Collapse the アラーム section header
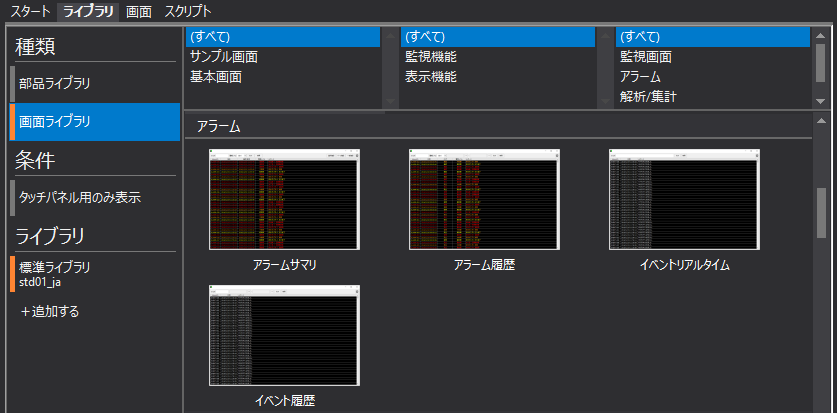This screenshot has width=837, height=413. 217,127
